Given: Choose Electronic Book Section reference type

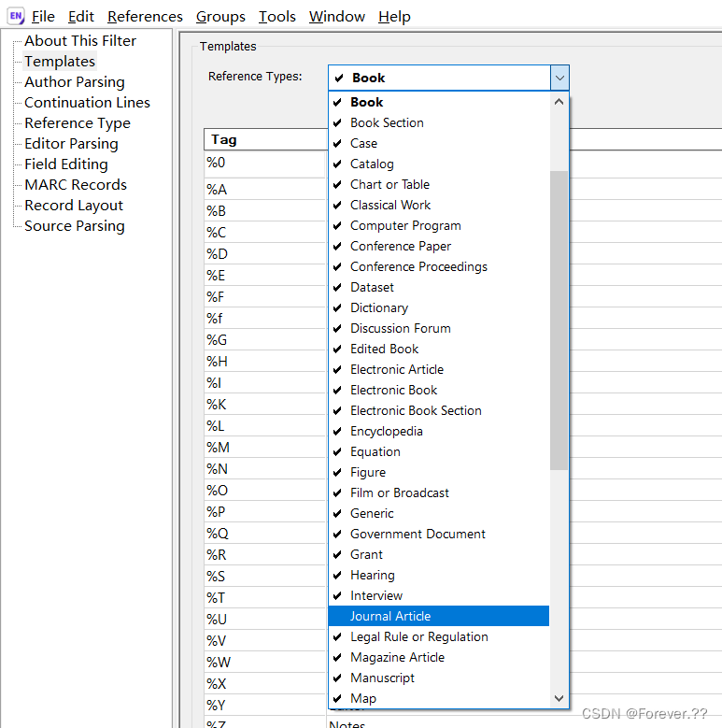Looking at the screenshot, I should [x=438, y=411].
